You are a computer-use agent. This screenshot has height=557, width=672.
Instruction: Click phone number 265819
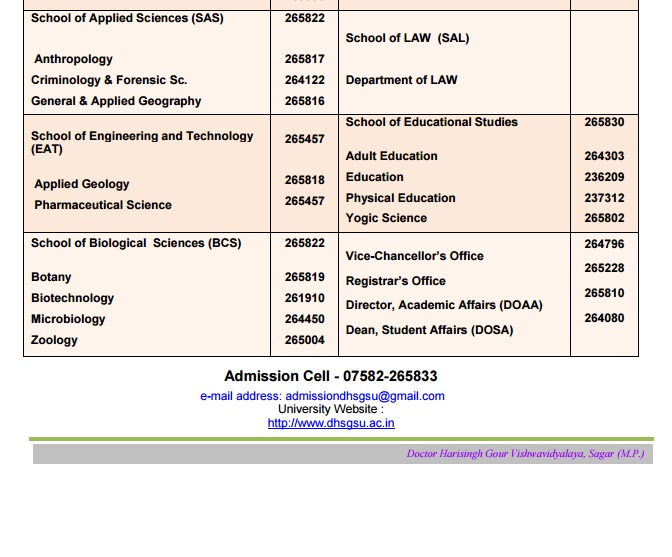(x=304, y=277)
